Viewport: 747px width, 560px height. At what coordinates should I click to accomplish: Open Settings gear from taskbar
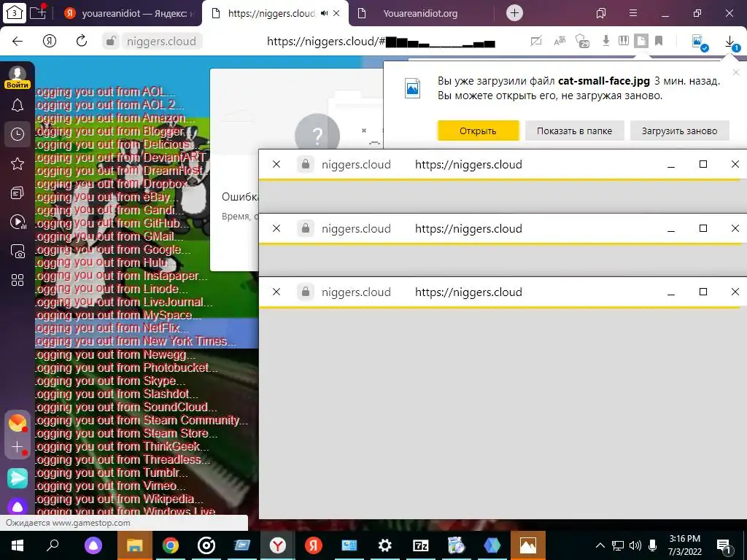pyautogui.click(x=384, y=545)
